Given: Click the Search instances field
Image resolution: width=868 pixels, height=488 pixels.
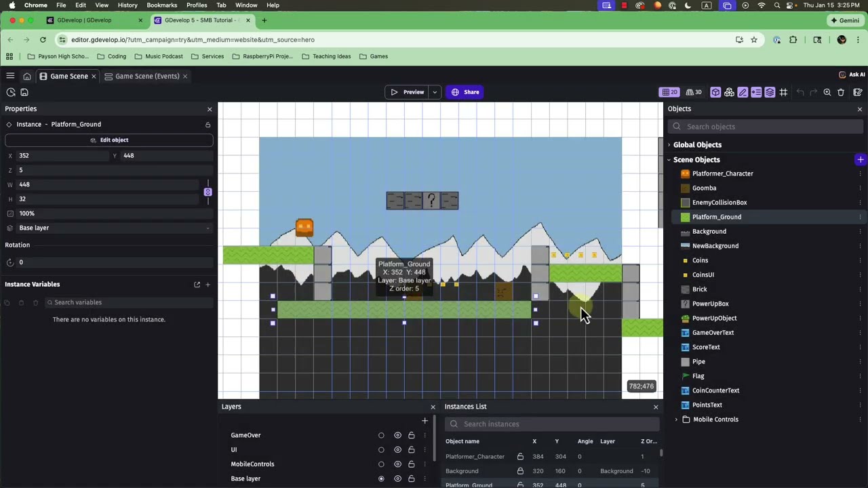Looking at the screenshot, I should 552,424.
